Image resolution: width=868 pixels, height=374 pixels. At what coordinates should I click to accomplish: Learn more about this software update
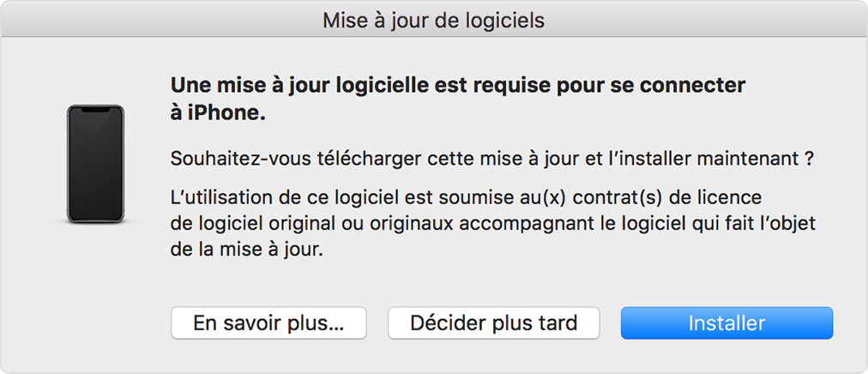pos(268,323)
